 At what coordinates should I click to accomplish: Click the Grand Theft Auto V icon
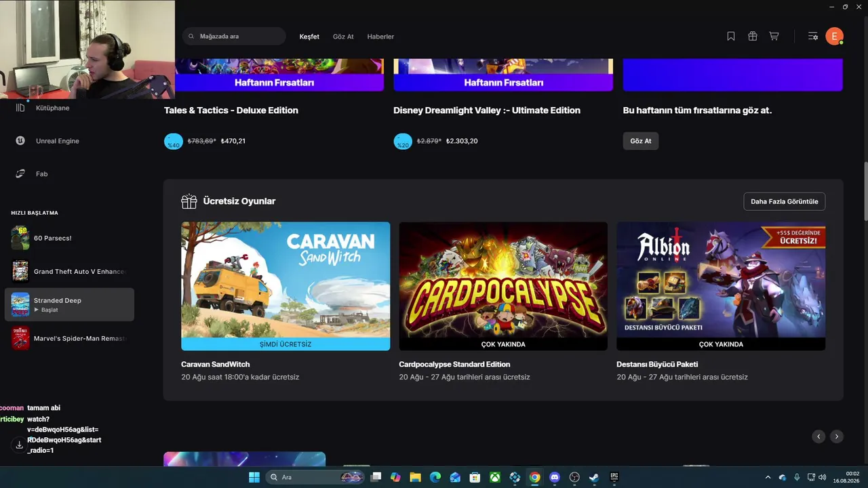point(20,271)
